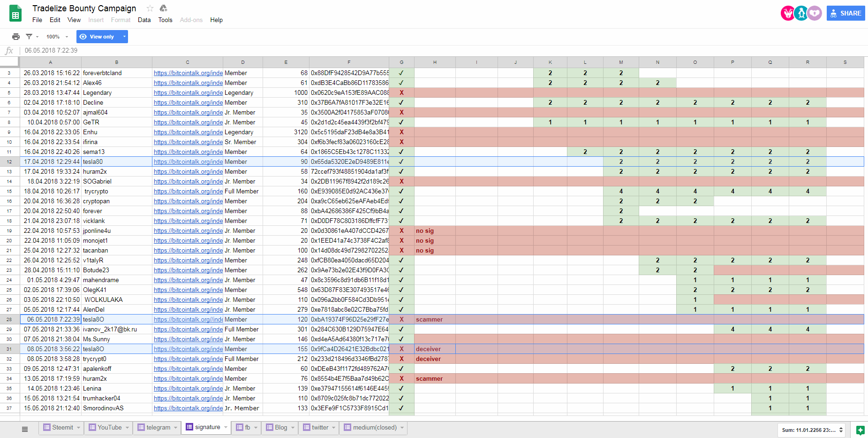
Task: Open the View only mode dropdown
Action: (124, 37)
